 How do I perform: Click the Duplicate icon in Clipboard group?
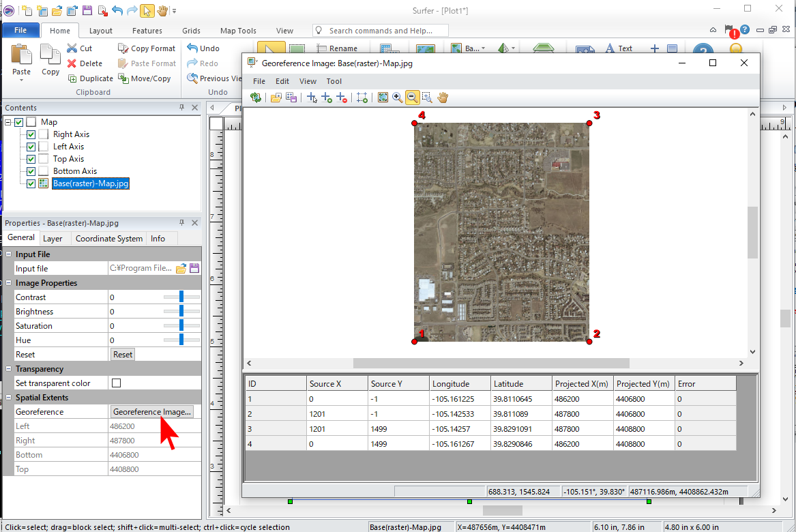74,78
